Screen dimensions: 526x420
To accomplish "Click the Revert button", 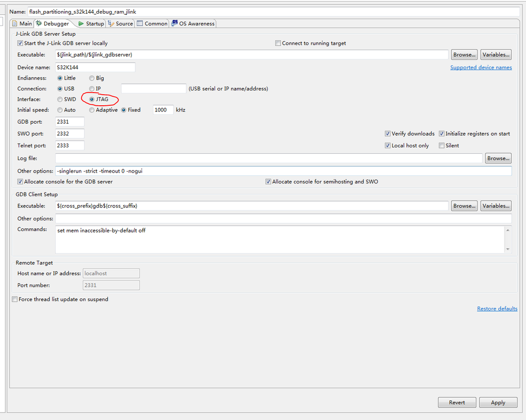I will pos(457,403).
